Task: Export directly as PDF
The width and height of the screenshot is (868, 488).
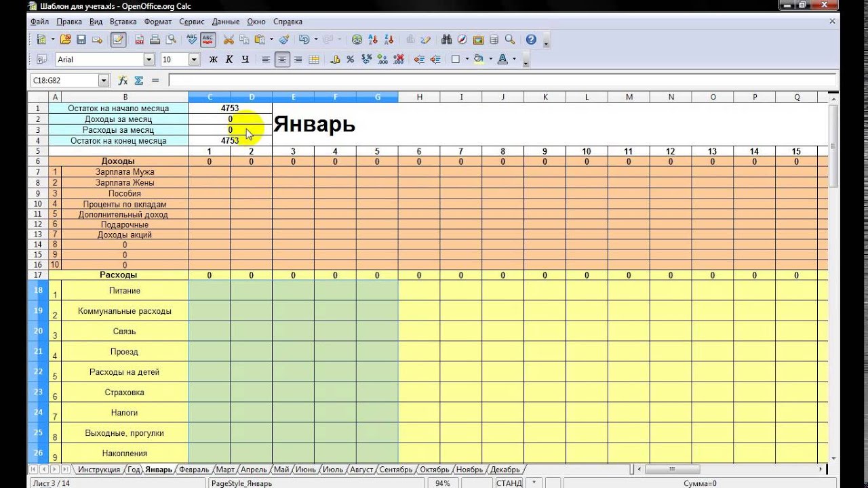Action: click(139, 39)
